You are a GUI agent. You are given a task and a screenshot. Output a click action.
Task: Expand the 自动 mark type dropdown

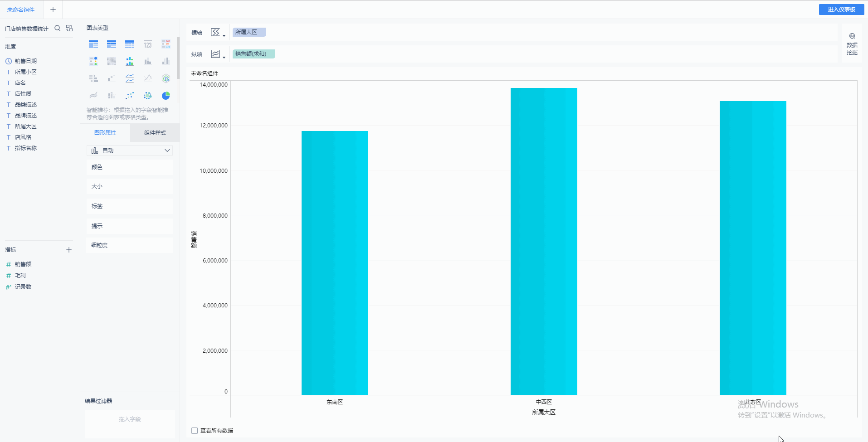click(x=130, y=151)
